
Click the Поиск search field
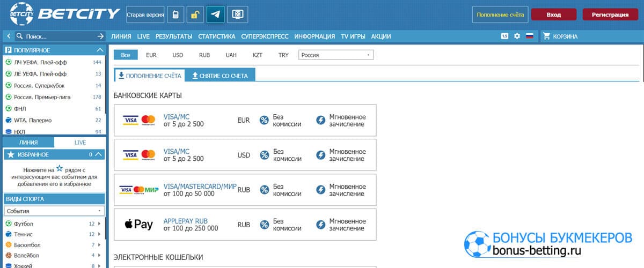(59, 36)
